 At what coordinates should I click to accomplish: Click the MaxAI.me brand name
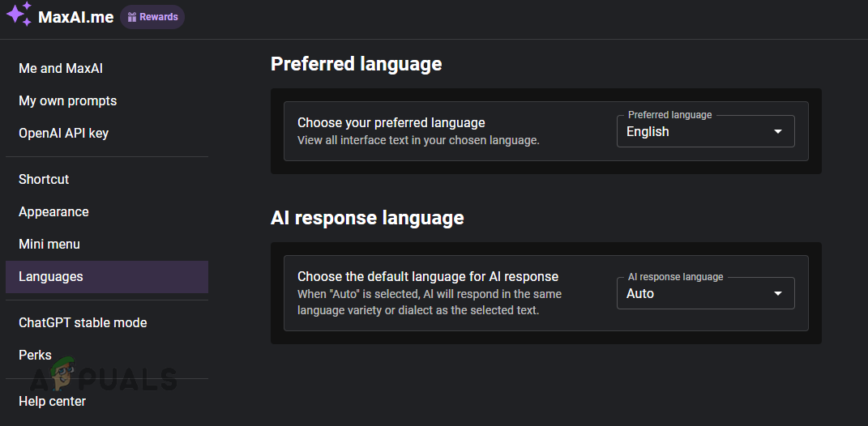(76, 17)
